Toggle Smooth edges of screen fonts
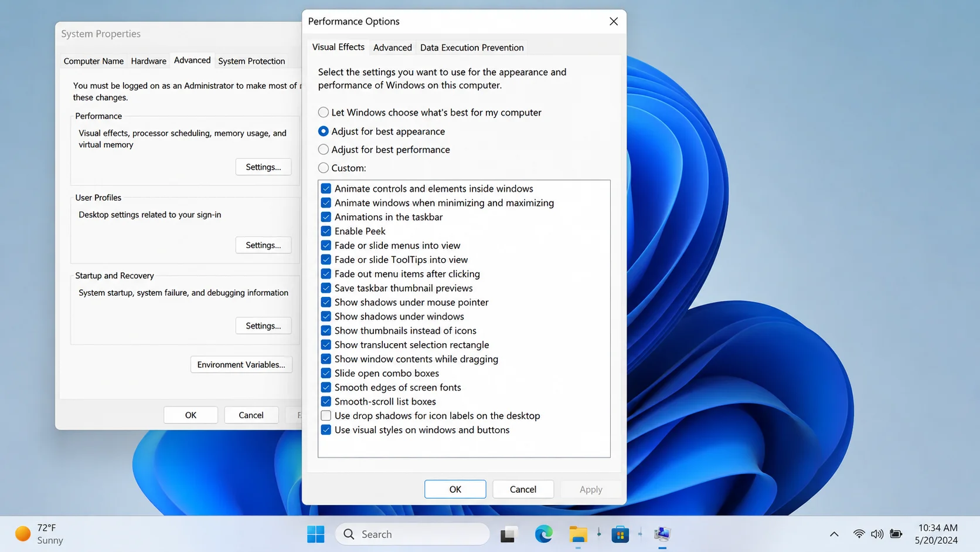The height and width of the screenshot is (552, 980). (326, 387)
